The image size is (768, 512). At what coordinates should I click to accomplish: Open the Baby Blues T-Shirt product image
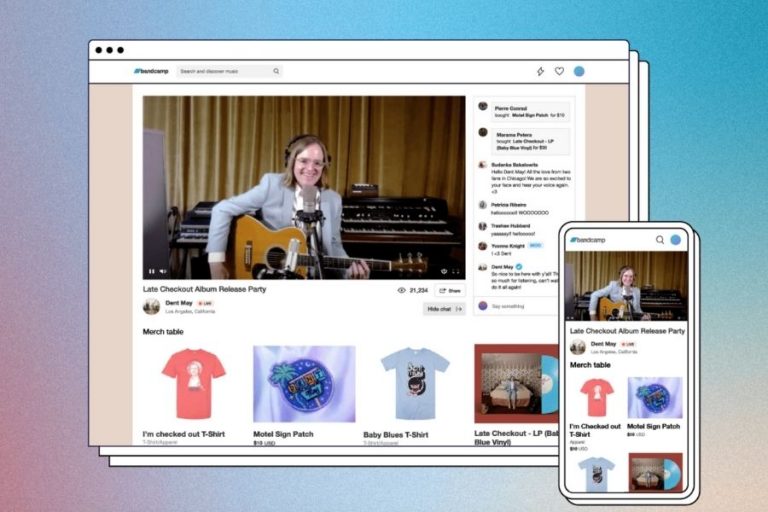[x=415, y=384]
